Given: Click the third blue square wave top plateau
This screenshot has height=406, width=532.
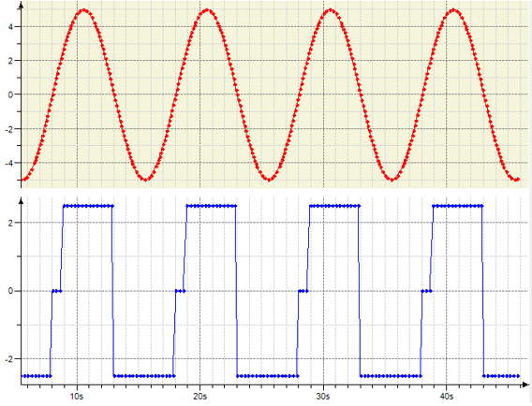Looking at the screenshot, I should [334, 206].
